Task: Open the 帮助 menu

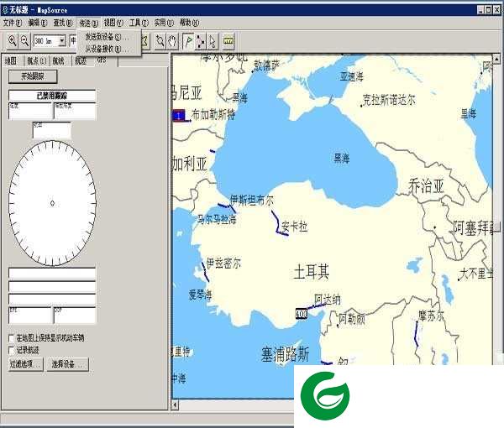Action: coord(189,23)
